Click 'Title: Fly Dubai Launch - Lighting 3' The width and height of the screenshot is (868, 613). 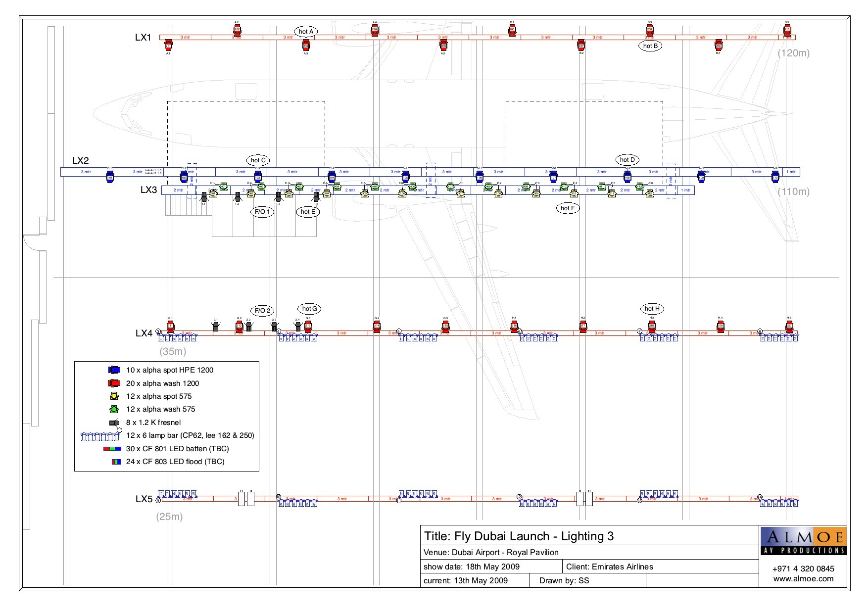pos(519,536)
